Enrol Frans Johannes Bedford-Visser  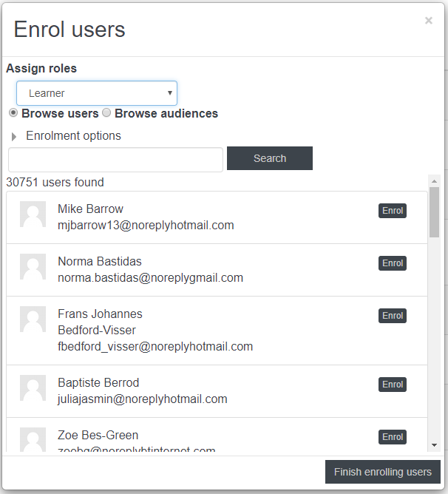pyautogui.click(x=393, y=316)
